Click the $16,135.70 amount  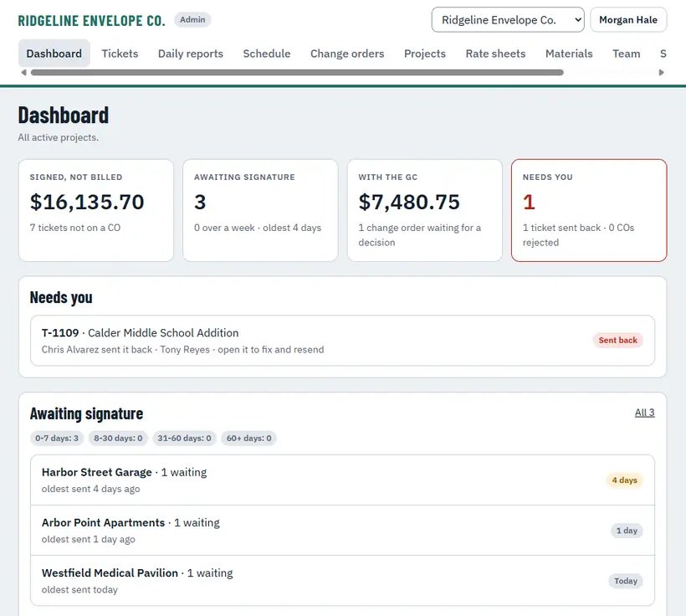tap(87, 202)
